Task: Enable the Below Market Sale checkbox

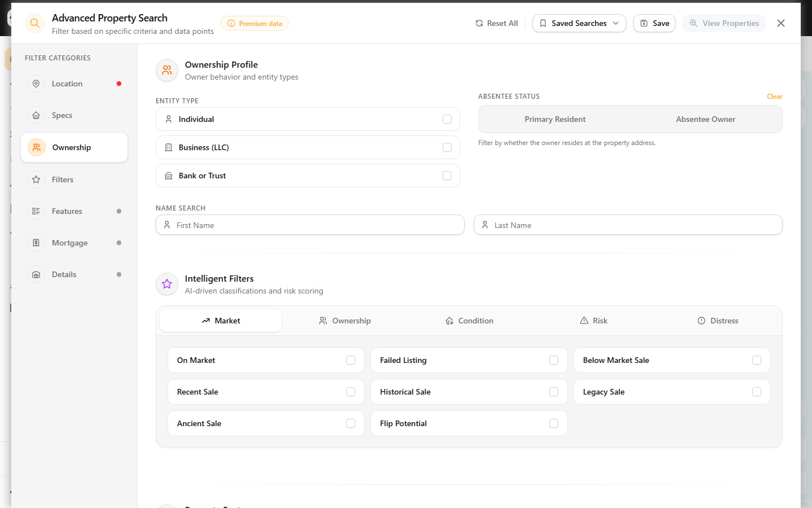Action: 757,360
